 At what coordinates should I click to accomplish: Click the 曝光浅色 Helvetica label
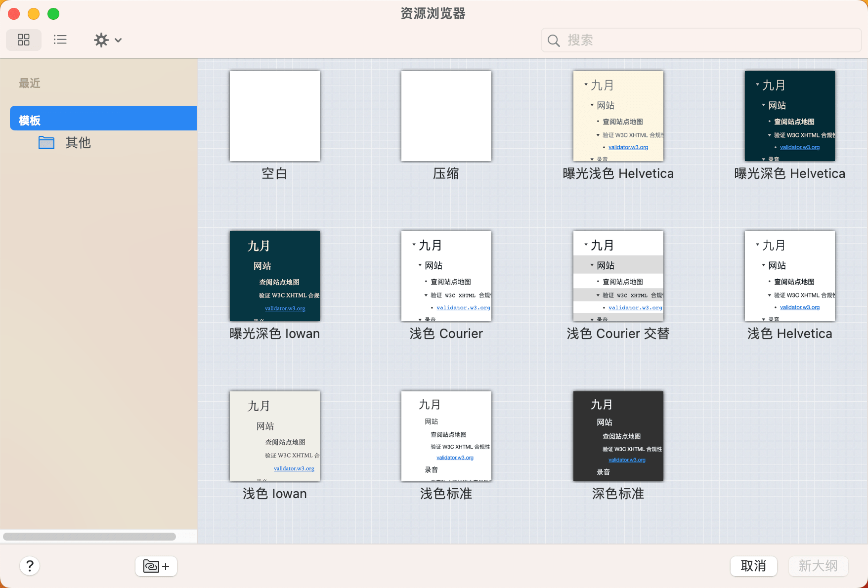618,173
